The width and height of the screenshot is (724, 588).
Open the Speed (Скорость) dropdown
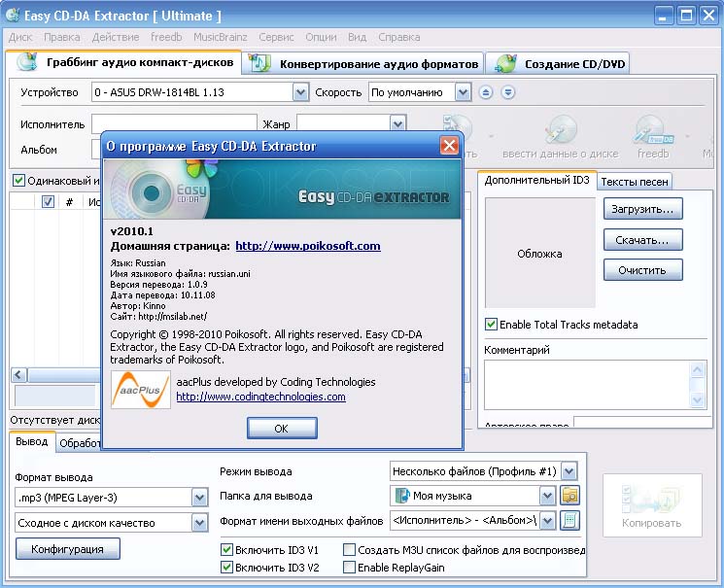463,93
